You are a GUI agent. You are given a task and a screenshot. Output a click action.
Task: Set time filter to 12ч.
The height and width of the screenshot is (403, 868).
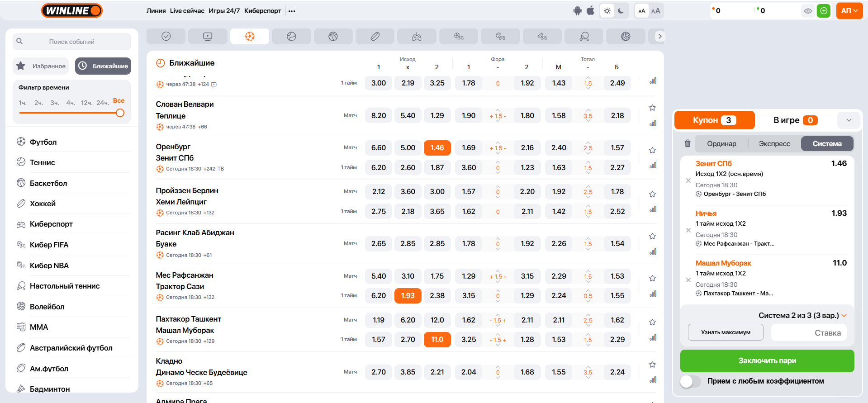[x=86, y=103]
